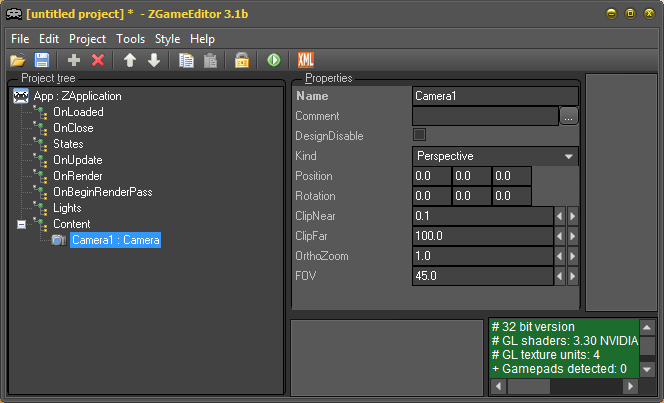Select the App : ZApplication tree node

[77, 96]
